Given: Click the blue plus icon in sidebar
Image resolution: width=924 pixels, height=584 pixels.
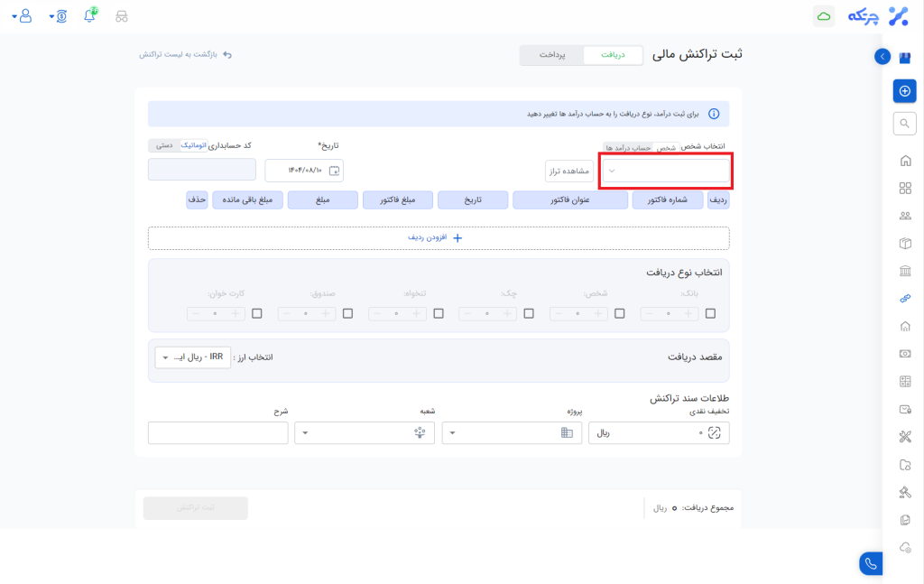Looking at the screenshot, I should [x=904, y=90].
